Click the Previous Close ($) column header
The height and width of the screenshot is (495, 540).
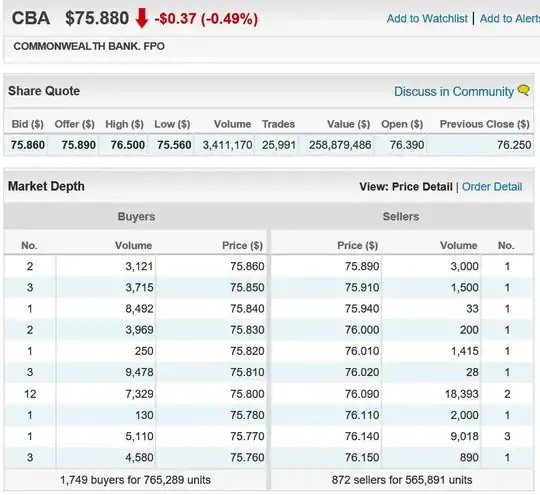click(485, 124)
